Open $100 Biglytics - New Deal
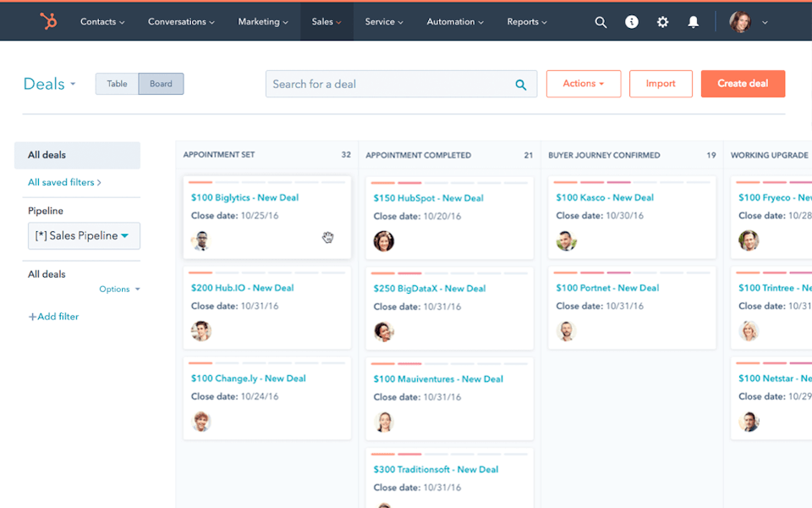812x508 pixels. point(244,197)
